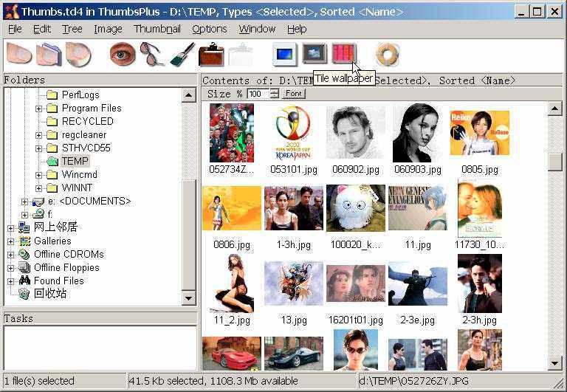Click the brown clipboard copy icon
The width and height of the screenshot is (567, 392).
point(211,54)
